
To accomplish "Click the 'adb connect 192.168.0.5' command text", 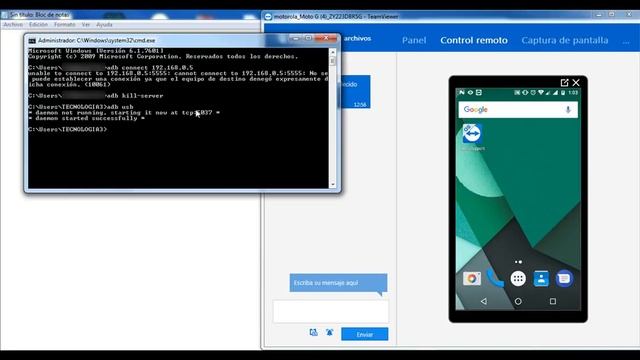I will pos(149,68).
